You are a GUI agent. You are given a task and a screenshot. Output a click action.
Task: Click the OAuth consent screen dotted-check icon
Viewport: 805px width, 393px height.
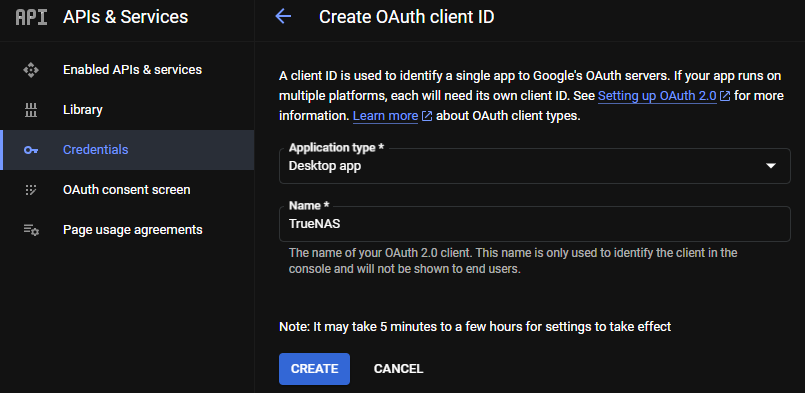[x=31, y=190]
